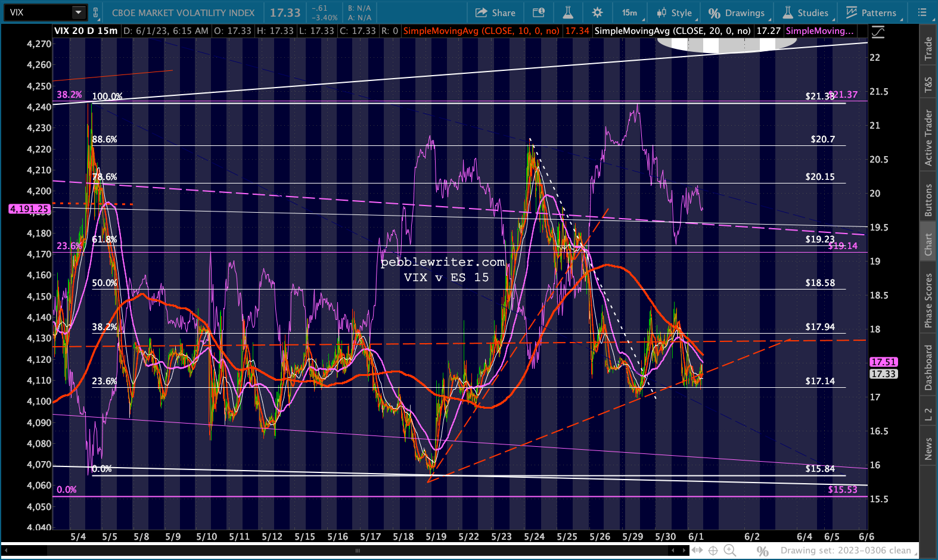Open the Studies menu
The height and width of the screenshot is (560, 938).
click(x=805, y=13)
